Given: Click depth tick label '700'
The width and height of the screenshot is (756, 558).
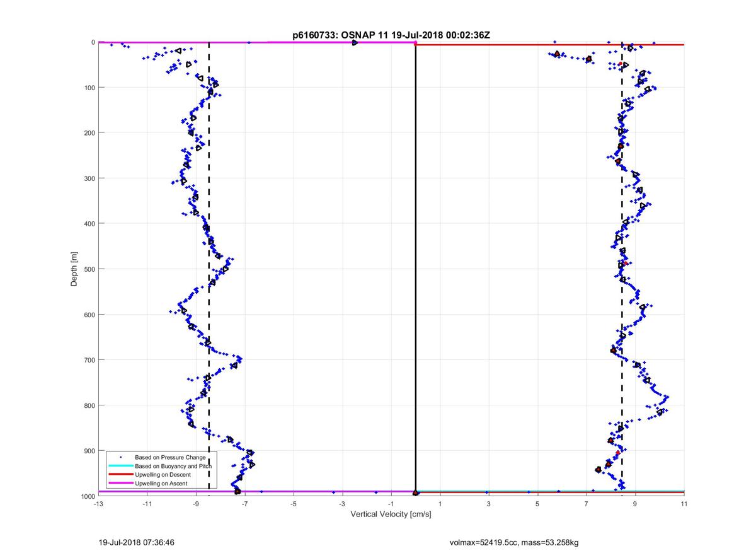Looking at the screenshot, I should [x=89, y=359].
